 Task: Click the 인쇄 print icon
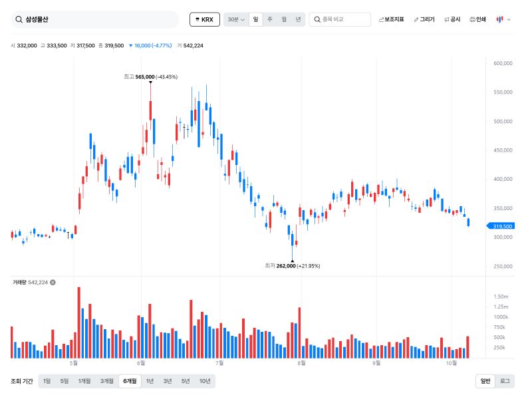point(472,19)
